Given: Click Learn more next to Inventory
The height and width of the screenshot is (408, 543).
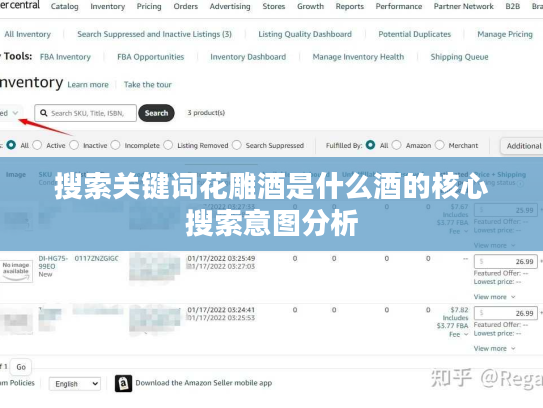Looking at the screenshot, I should click(88, 85).
